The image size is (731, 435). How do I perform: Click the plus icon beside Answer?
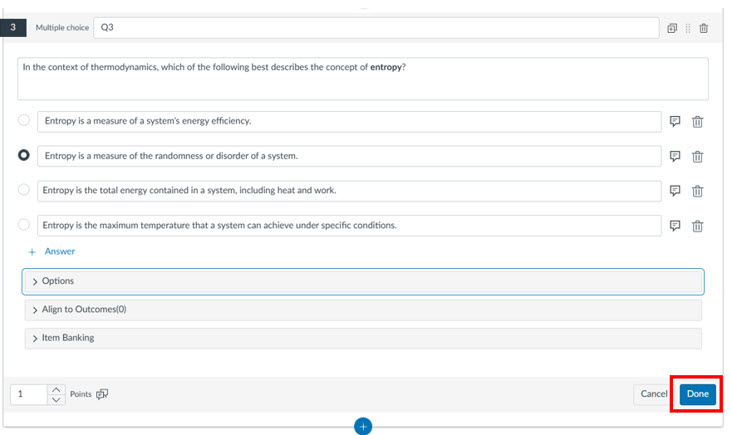pos(32,252)
